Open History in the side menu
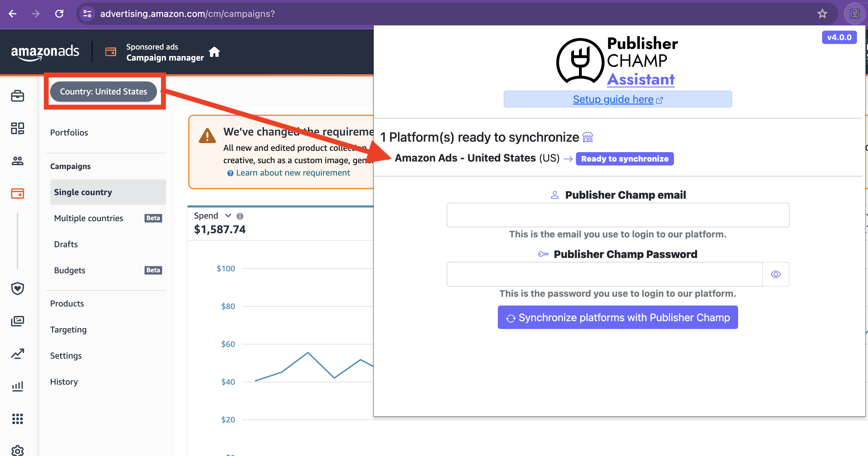 click(x=64, y=381)
